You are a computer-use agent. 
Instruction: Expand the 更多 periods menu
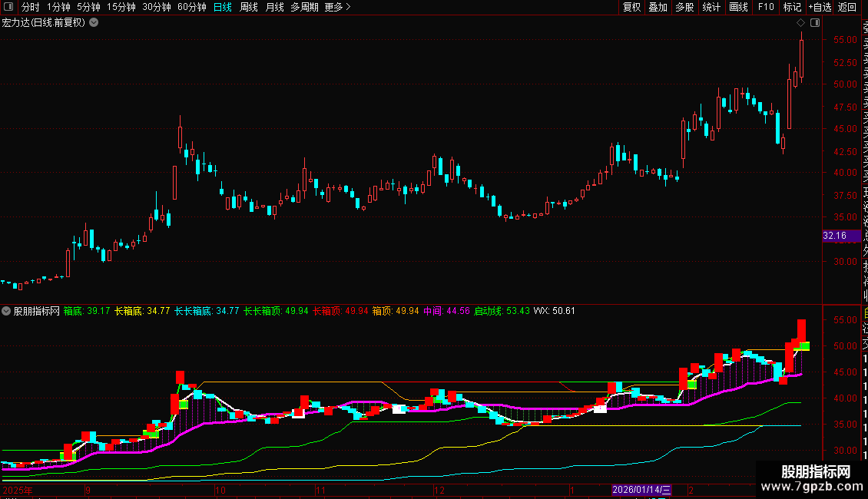337,8
